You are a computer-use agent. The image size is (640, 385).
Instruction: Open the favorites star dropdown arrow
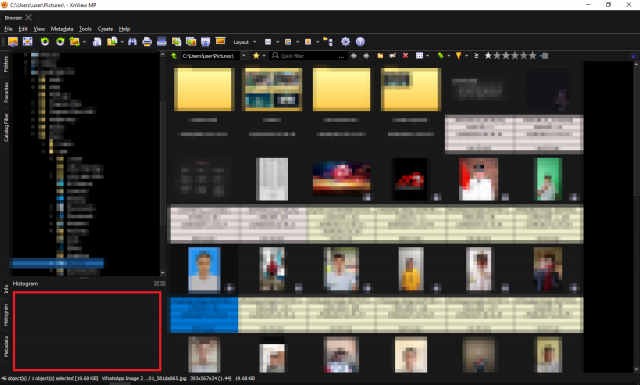pos(264,56)
